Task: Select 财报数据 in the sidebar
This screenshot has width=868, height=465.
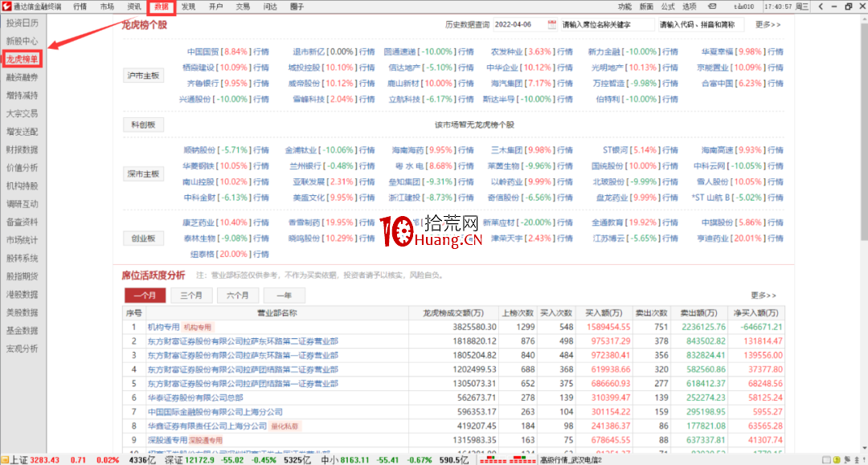Action: click(23, 150)
